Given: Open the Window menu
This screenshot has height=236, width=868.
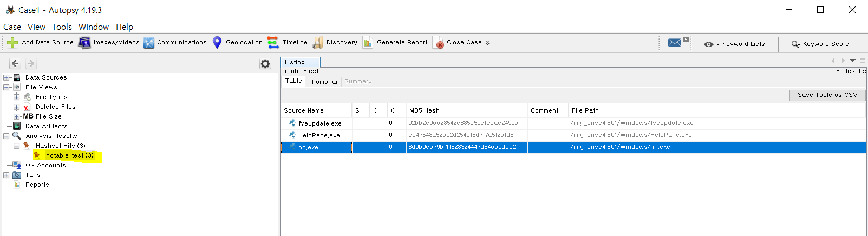Looking at the screenshot, I should tap(94, 27).
